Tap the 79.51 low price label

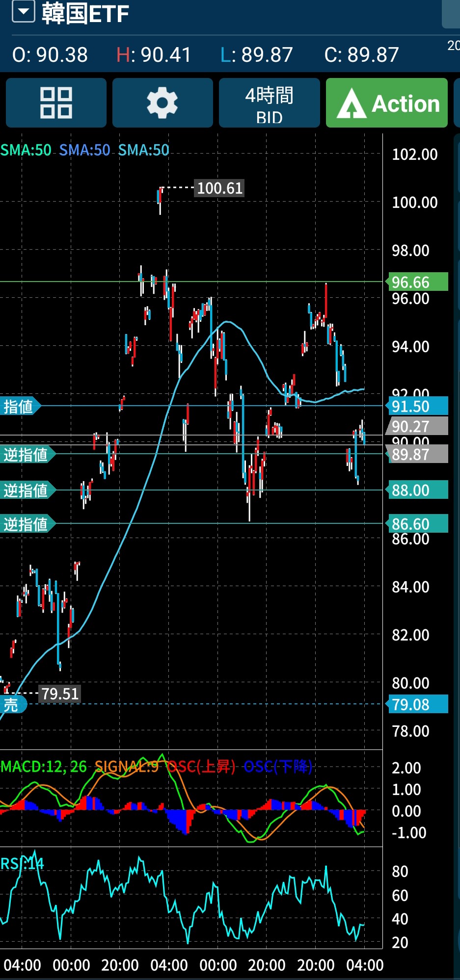[x=60, y=694]
